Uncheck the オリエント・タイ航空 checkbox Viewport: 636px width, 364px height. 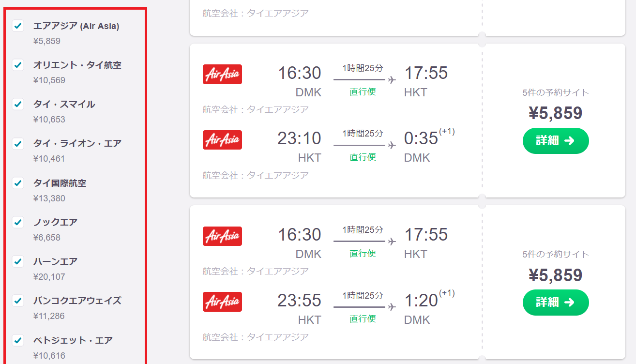pyautogui.click(x=18, y=65)
